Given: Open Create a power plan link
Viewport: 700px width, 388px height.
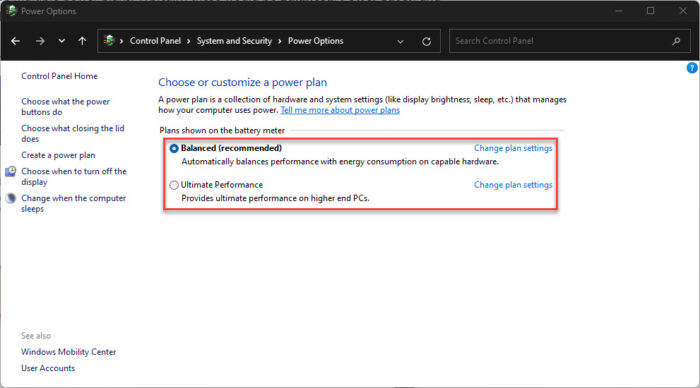Looking at the screenshot, I should click(58, 155).
